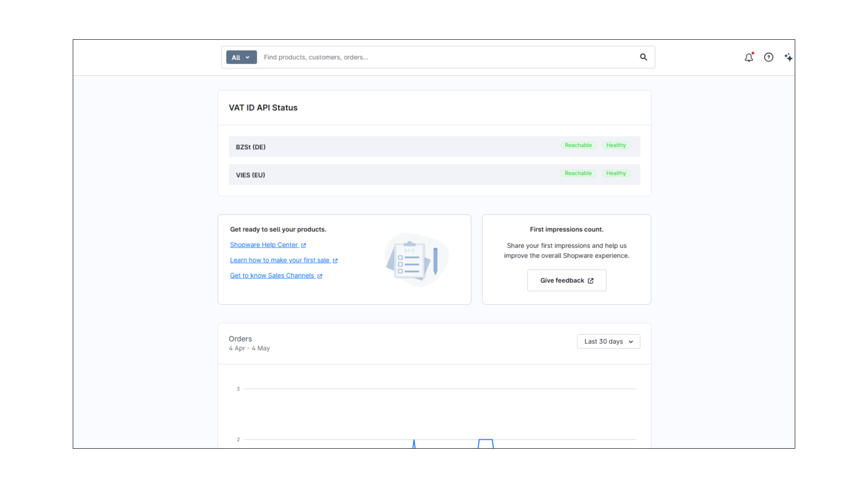The height and width of the screenshot is (488, 868).
Task: Click the search magnifier icon
Action: pyautogui.click(x=643, y=57)
